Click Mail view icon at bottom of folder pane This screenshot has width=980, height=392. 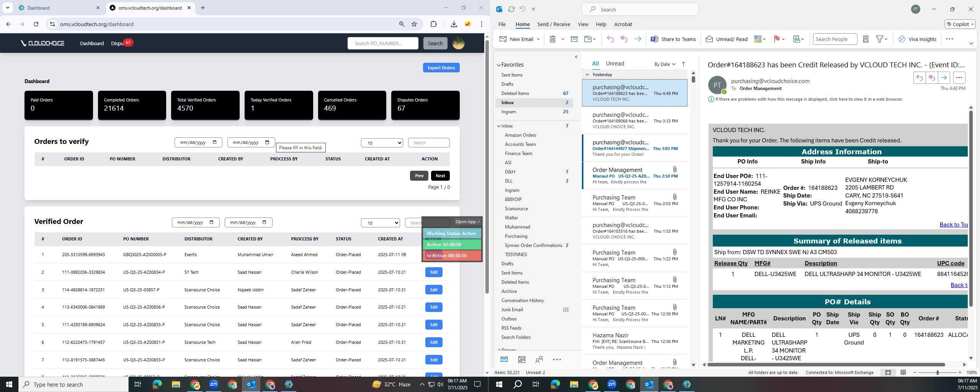504,359
